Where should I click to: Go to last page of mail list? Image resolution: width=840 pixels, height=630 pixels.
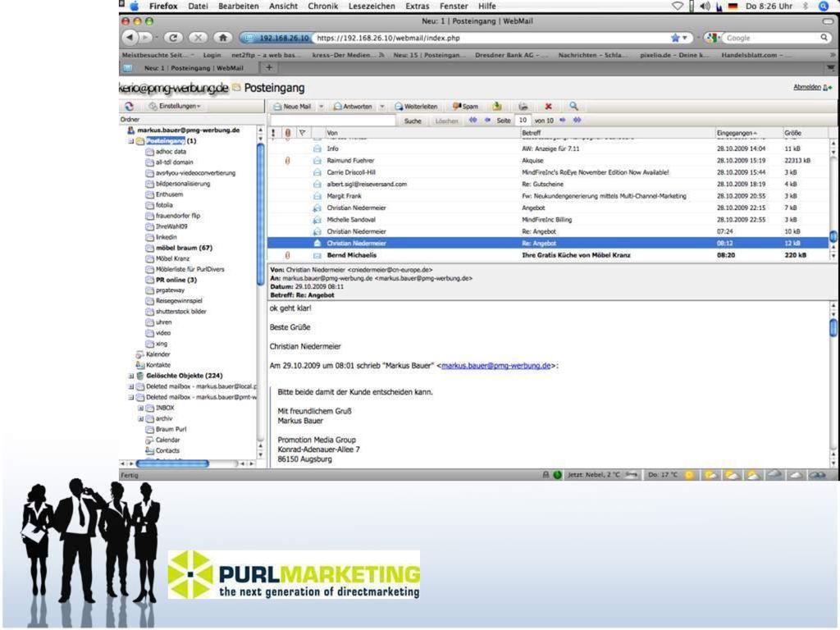pyautogui.click(x=577, y=120)
